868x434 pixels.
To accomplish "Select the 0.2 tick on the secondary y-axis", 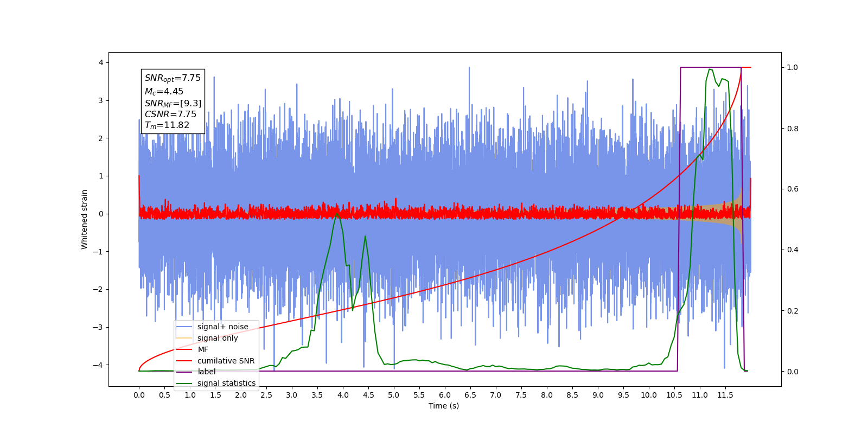I will point(793,311).
